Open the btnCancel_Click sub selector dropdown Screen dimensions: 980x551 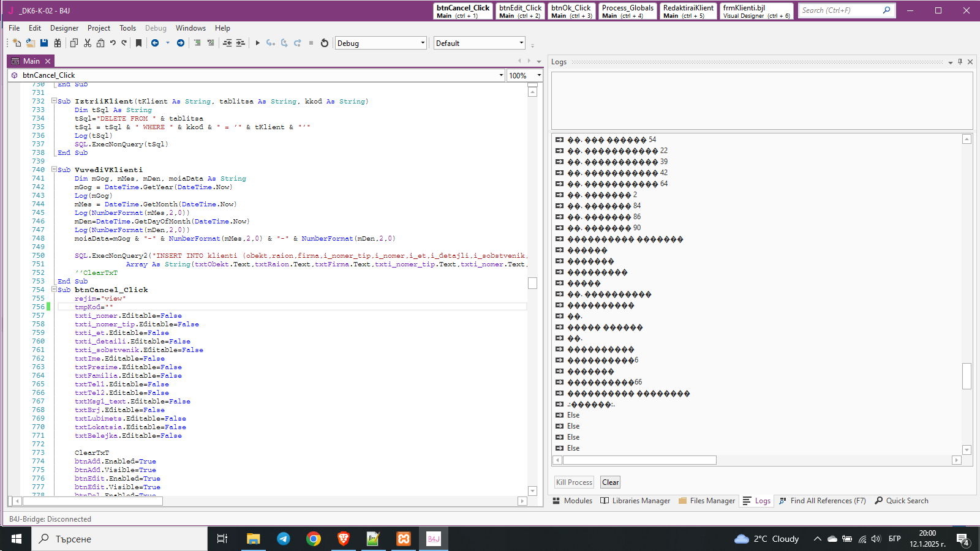[501, 75]
